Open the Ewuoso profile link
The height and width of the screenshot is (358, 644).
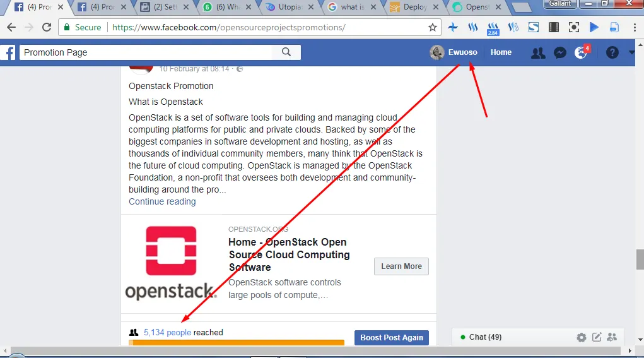pyautogui.click(x=462, y=52)
